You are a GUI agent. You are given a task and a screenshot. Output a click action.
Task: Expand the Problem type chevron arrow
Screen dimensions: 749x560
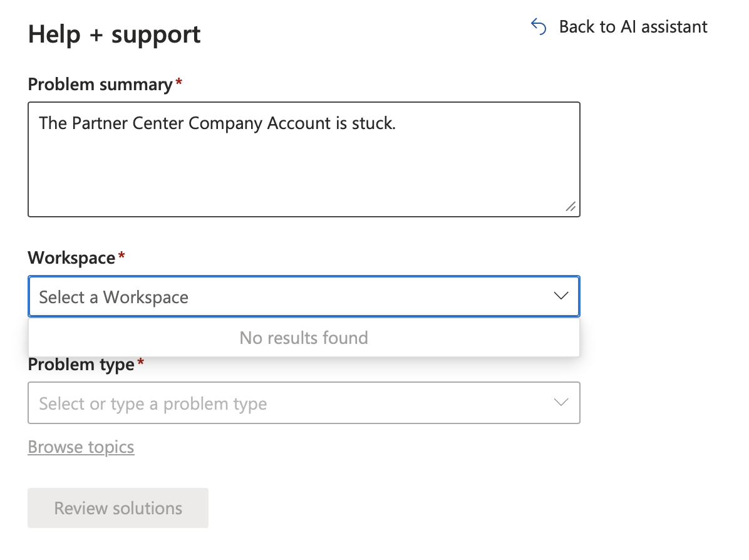(x=561, y=403)
